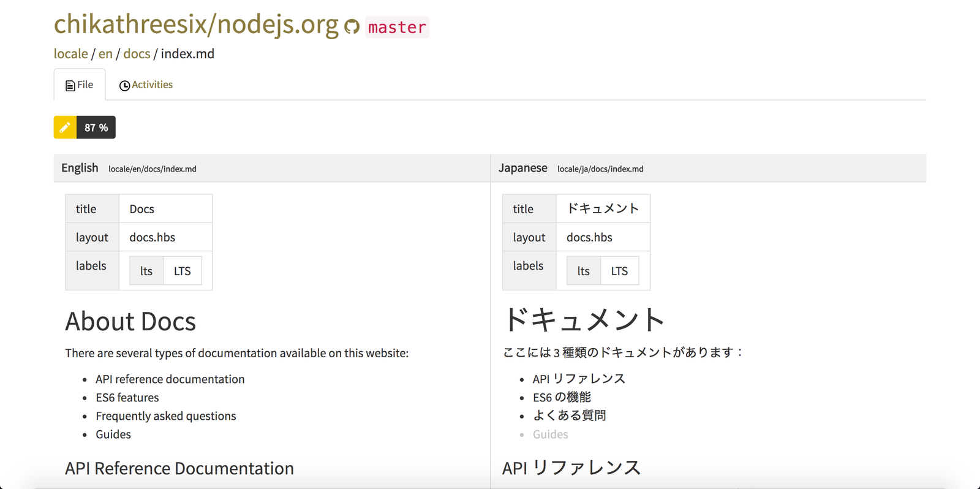Switch to the Activities tab
The height and width of the screenshot is (489, 980).
click(146, 85)
